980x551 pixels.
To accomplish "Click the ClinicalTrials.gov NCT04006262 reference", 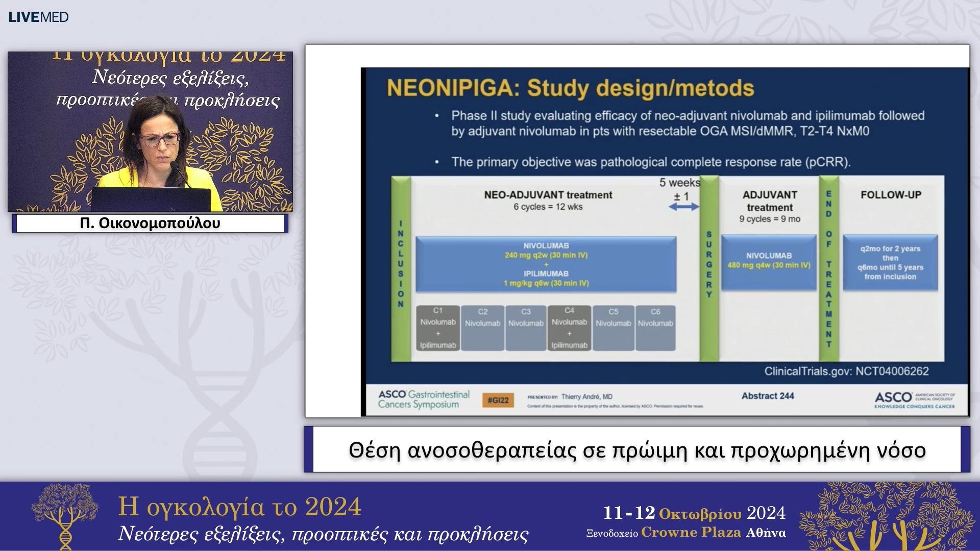I will point(846,371).
